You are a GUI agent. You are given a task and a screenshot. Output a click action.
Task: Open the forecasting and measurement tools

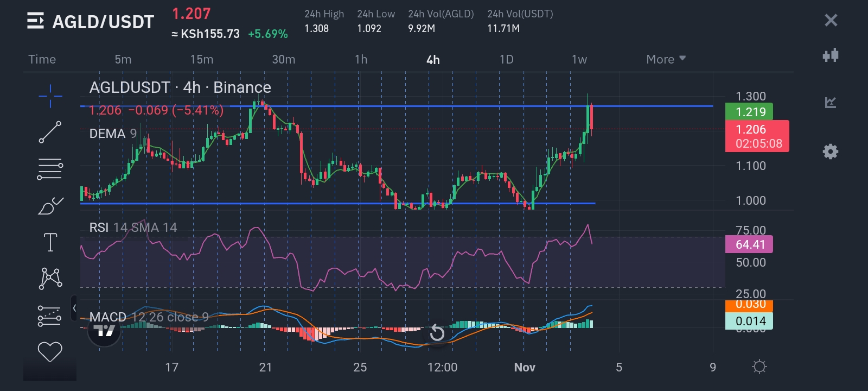click(50, 316)
